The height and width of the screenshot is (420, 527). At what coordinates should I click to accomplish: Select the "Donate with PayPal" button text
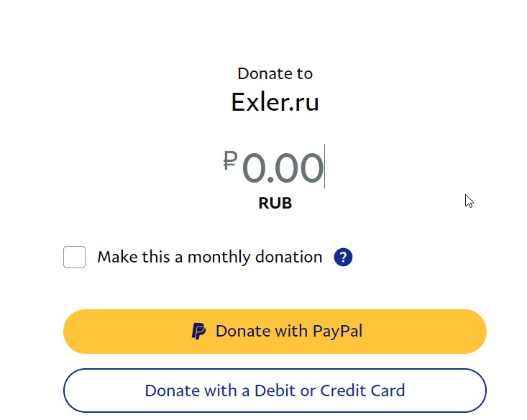(x=289, y=332)
